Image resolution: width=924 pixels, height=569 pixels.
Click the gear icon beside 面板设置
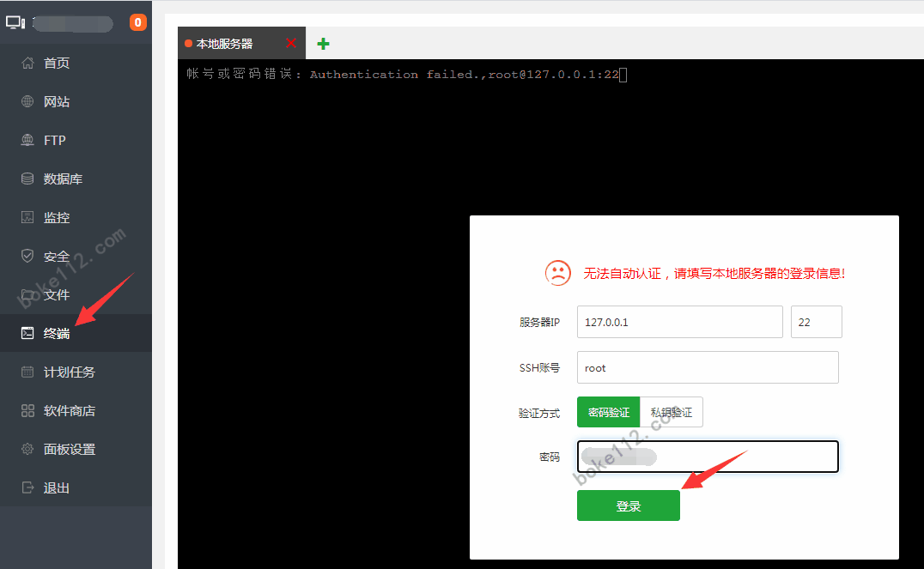[x=27, y=449]
